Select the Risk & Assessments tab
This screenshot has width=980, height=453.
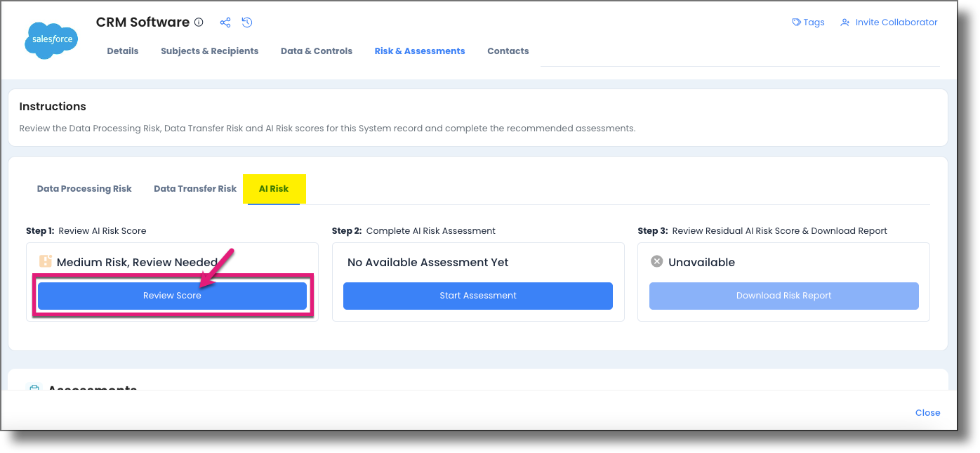[x=420, y=51]
